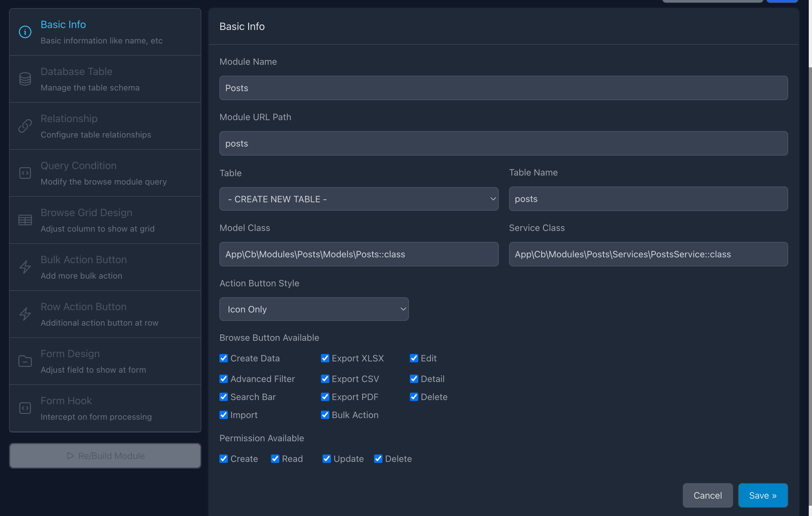This screenshot has width=812, height=516.
Task: Expand the Action Button Style dropdown
Action: point(314,309)
